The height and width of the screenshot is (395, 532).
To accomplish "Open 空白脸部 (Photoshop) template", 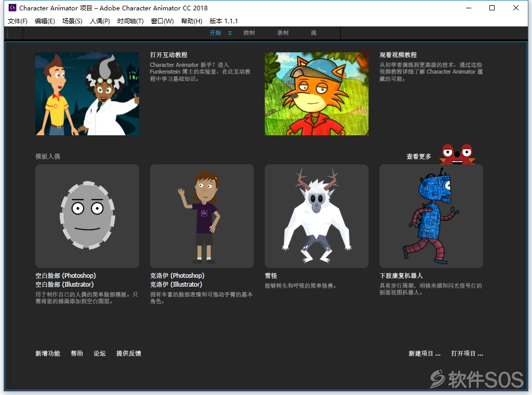I will pyautogui.click(x=65, y=275).
